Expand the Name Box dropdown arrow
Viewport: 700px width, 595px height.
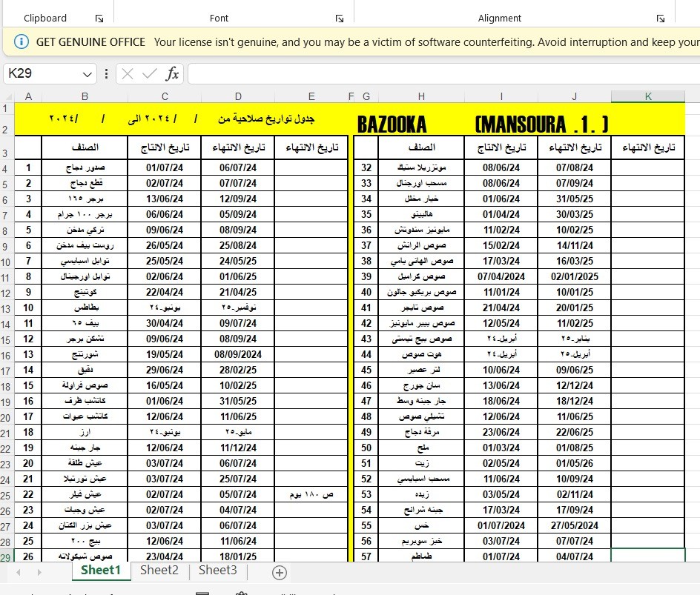87,74
